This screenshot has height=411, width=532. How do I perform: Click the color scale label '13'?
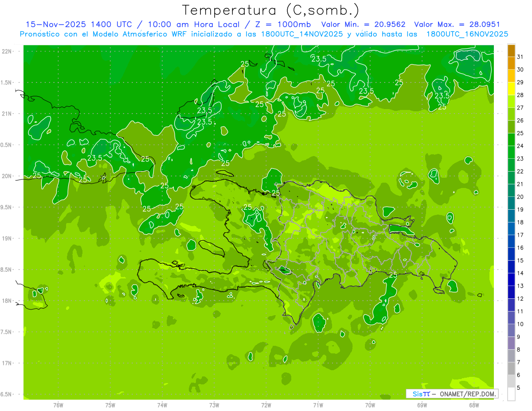(x=520, y=286)
